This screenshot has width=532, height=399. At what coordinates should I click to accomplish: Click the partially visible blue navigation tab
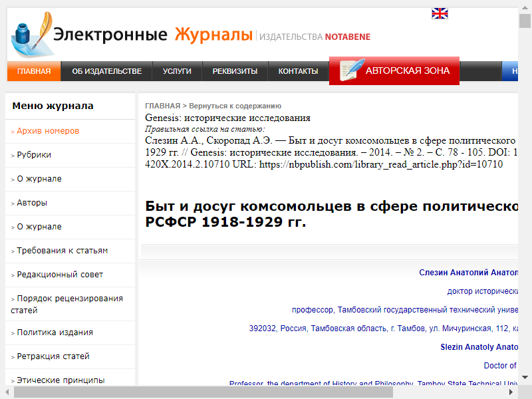(x=510, y=71)
